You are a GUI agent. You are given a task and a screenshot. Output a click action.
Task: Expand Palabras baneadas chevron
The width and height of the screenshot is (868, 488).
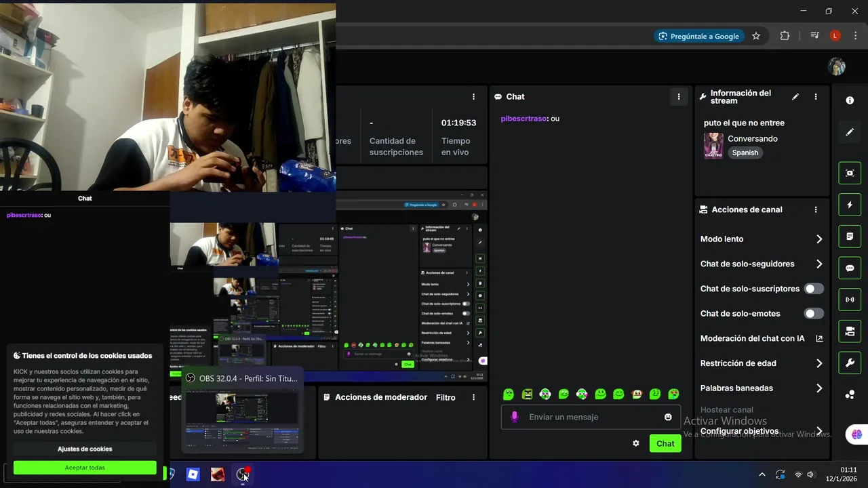pos(819,388)
